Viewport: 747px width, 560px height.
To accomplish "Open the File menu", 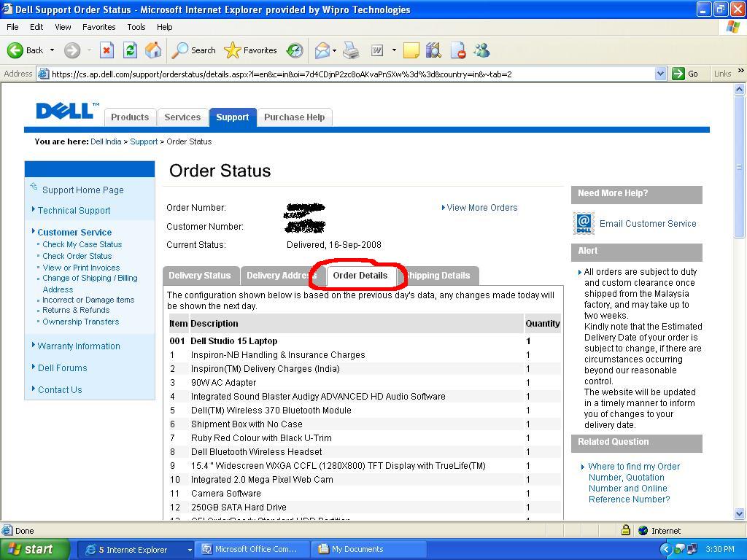I will tap(13, 27).
